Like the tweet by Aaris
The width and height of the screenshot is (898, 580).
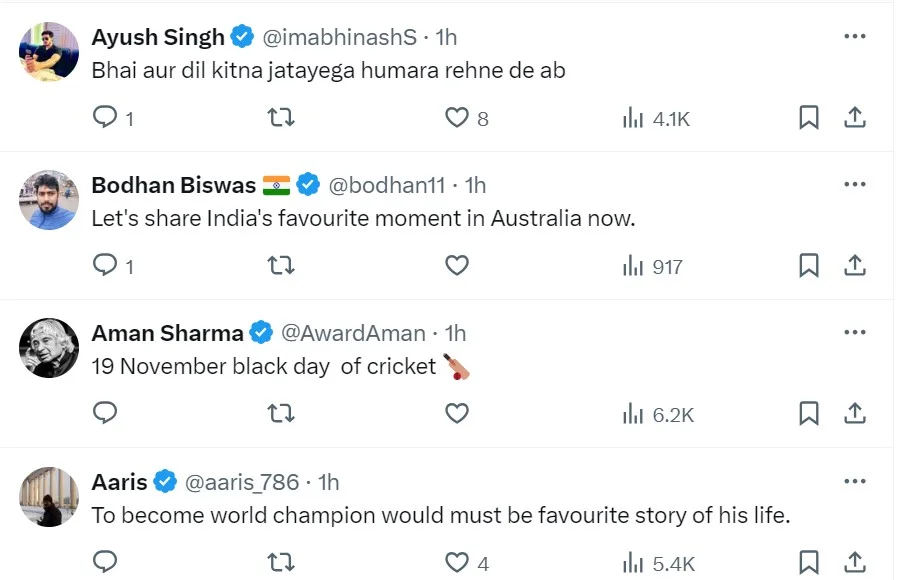pyautogui.click(x=457, y=563)
